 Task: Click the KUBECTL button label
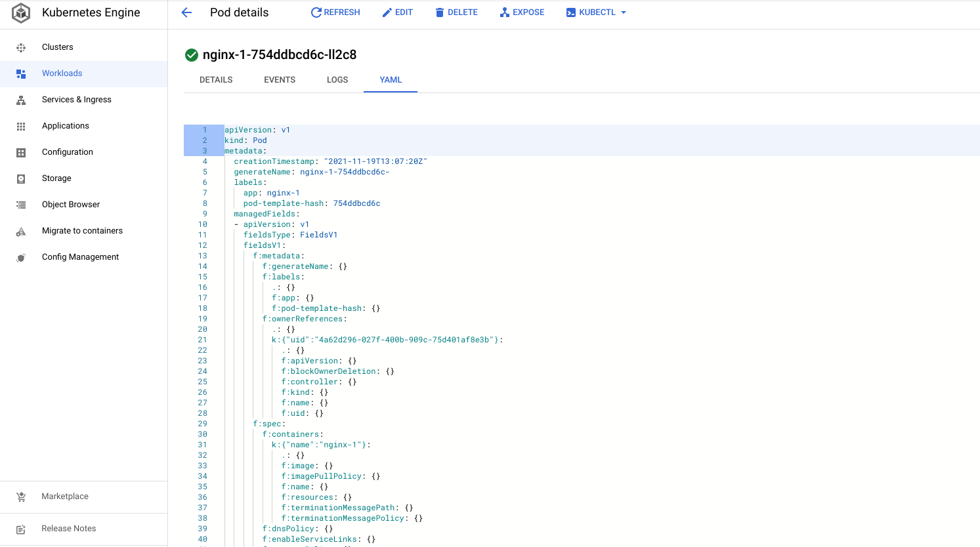(597, 12)
